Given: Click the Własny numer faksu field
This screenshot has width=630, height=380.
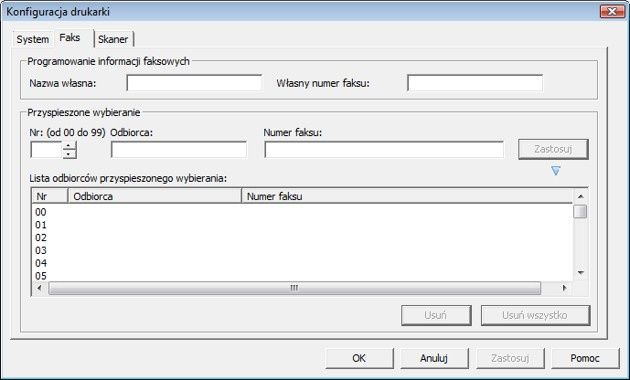Looking at the screenshot, I should pos(475,83).
